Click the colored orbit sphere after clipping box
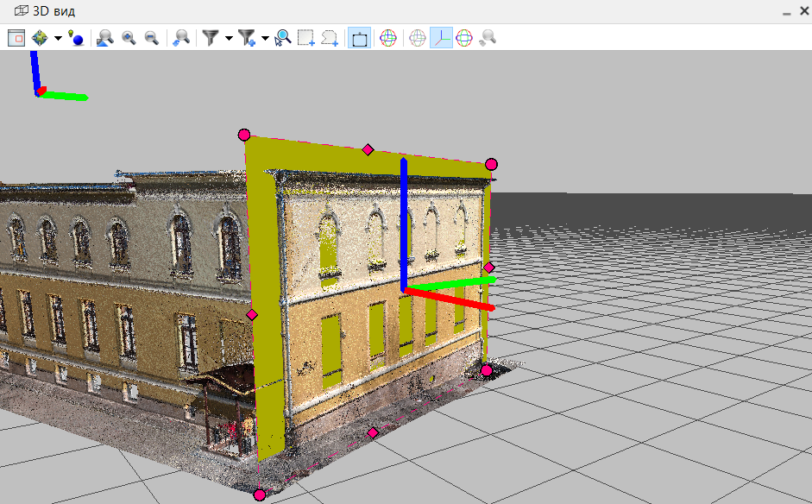Viewport: 812px width, 504px height. tap(387, 38)
